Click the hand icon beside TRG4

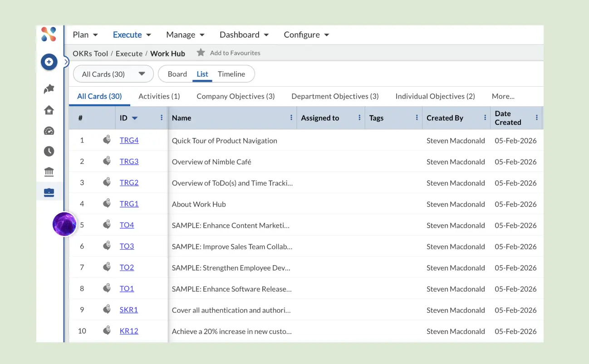pyautogui.click(x=107, y=140)
